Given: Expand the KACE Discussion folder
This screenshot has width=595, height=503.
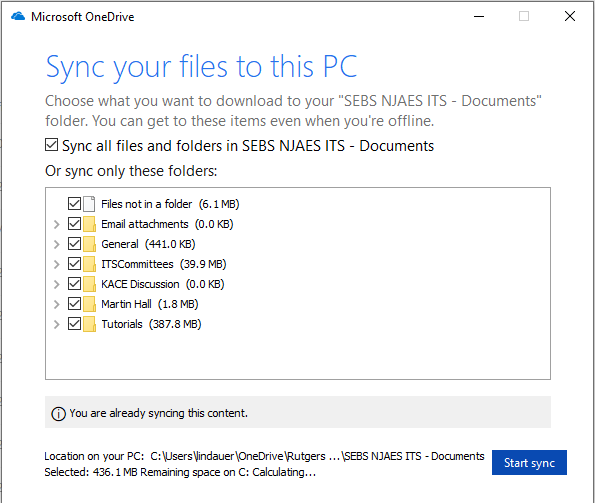Looking at the screenshot, I should pyautogui.click(x=57, y=285).
